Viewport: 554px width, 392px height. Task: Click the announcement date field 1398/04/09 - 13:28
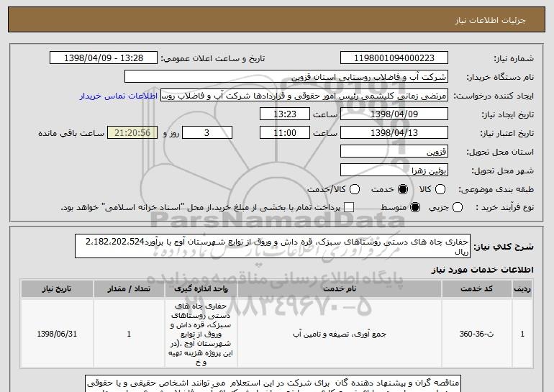point(104,58)
